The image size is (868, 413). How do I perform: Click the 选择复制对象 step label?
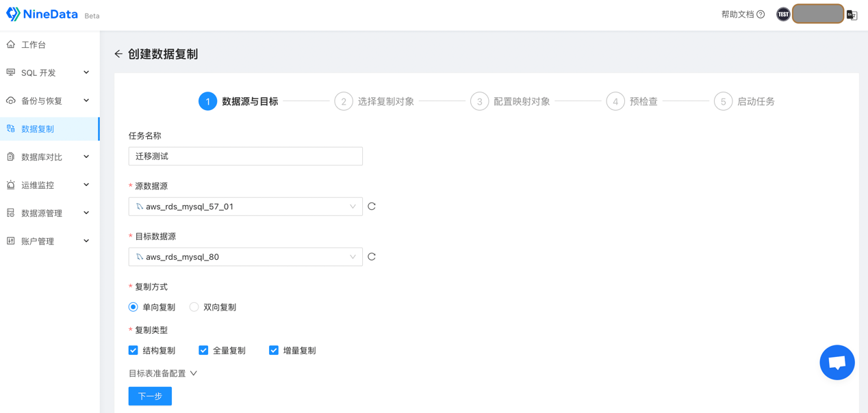point(386,101)
